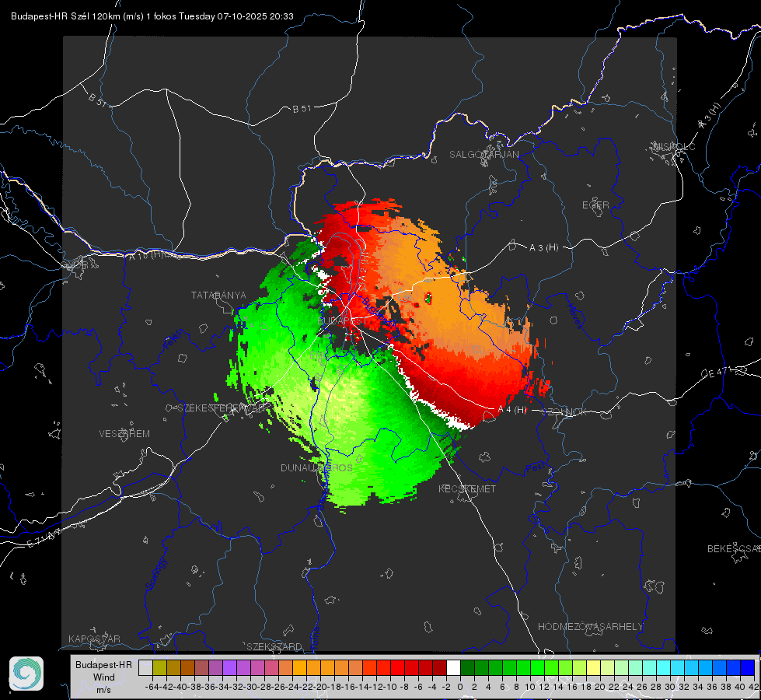Select the HÓDMEZŐVÁSÁRHELY city label

pyautogui.click(x=590, y=627)
